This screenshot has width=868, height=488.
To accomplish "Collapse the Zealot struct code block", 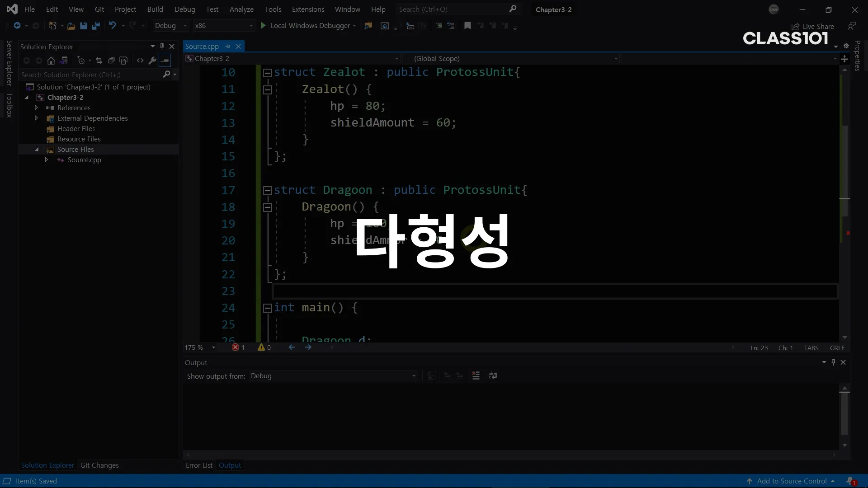I will (x=267, y=73).
